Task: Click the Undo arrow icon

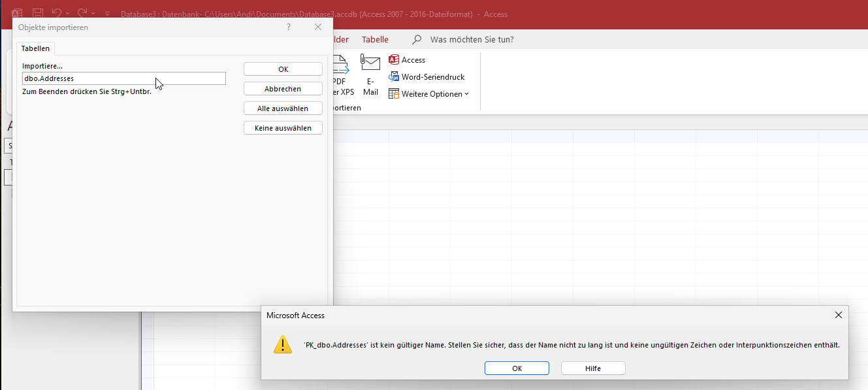Action: (57, 13)
